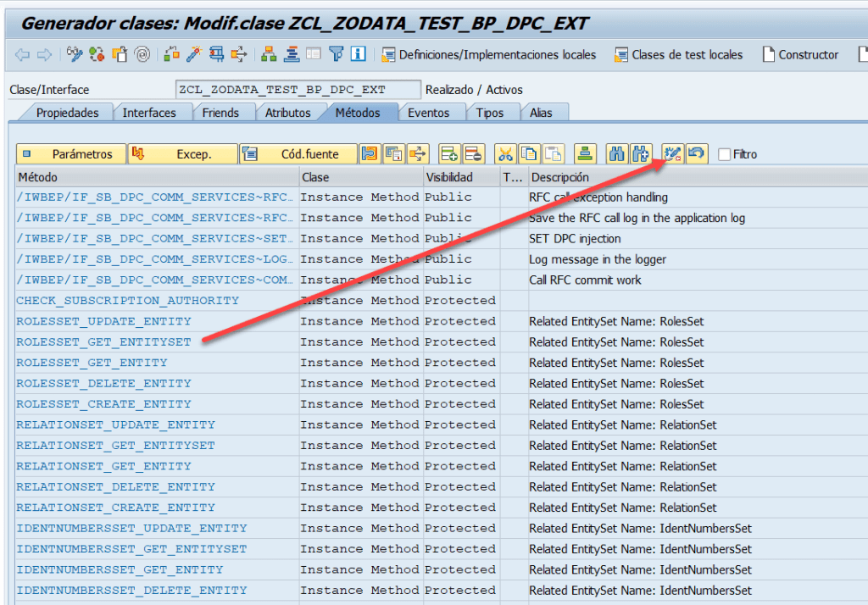Click the Find binoculars icon
This screenshot has height=605, width=868.
pos(616,153)
